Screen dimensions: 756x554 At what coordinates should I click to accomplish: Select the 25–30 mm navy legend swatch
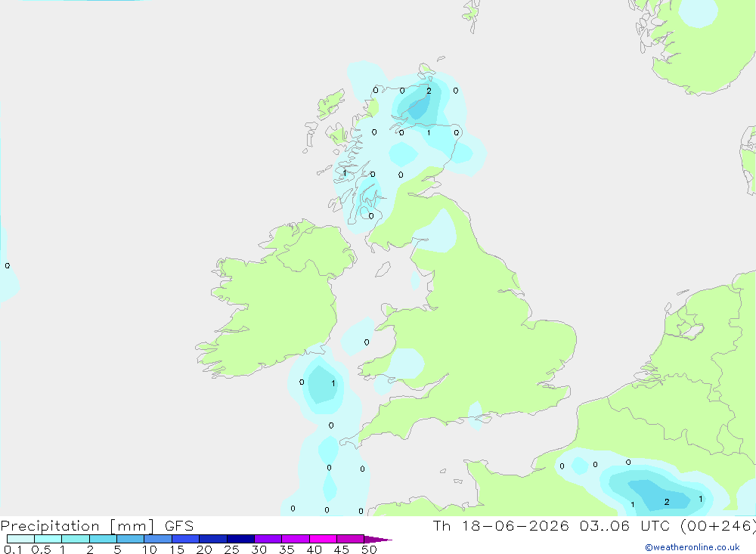point(240,539)
